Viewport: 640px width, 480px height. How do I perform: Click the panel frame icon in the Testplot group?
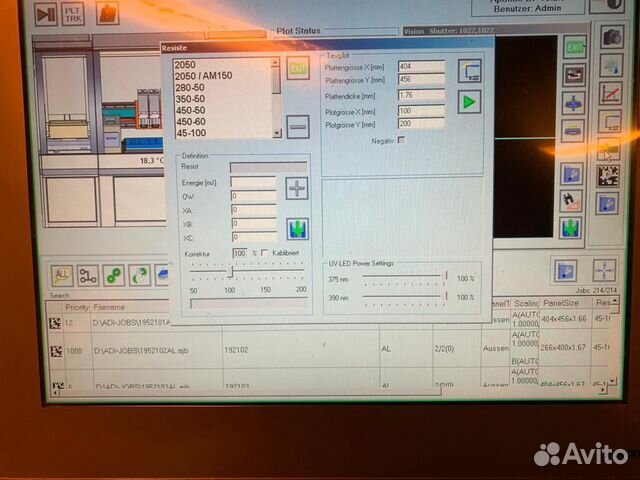[x=470, y=71]
